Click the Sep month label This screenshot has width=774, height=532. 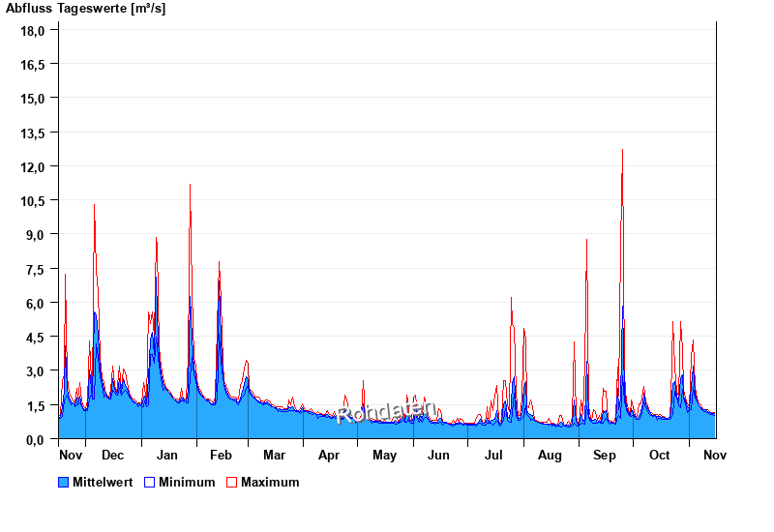[605, 455]
